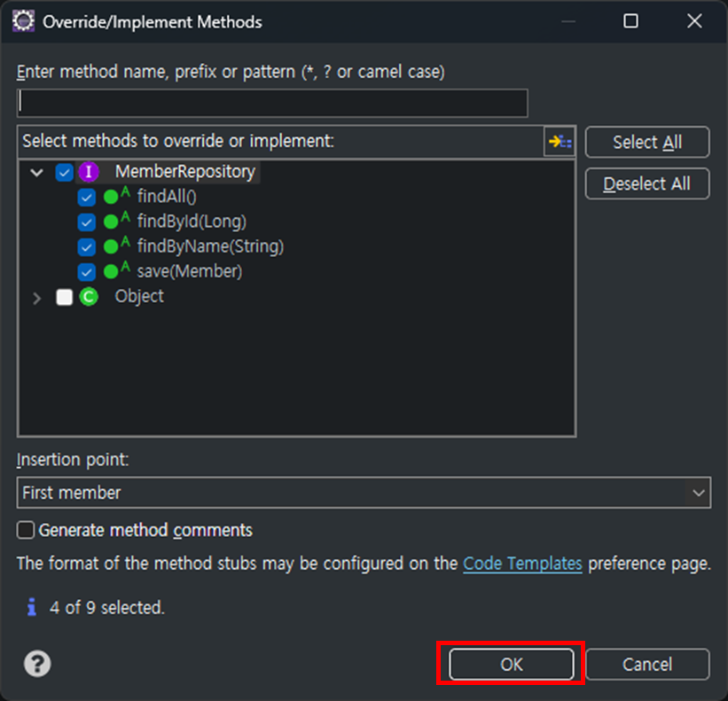Check the Object class checkbox
728x701 pixels.
tap(64, 297)
